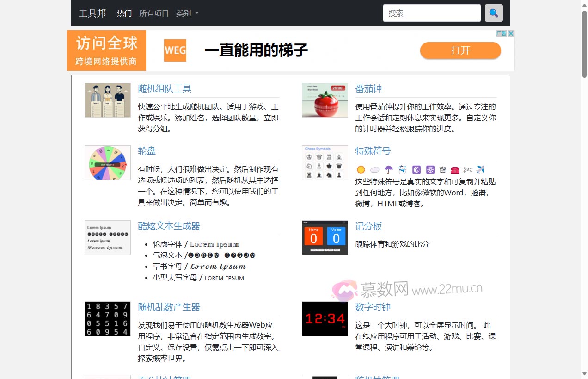This screenshot has width=588, height=379.
Task: Click the search magnifier icon
Action: (x=493, y=13)
